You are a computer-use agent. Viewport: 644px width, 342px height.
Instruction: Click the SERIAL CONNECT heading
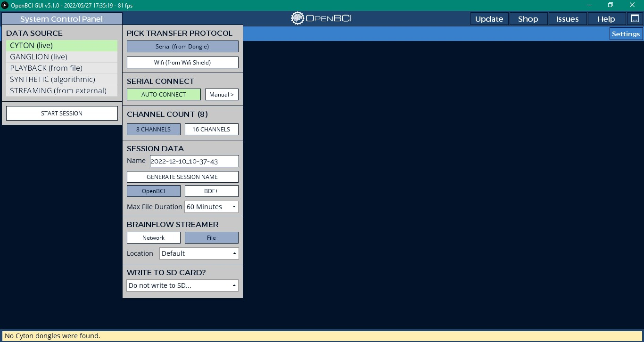[160, 81]
